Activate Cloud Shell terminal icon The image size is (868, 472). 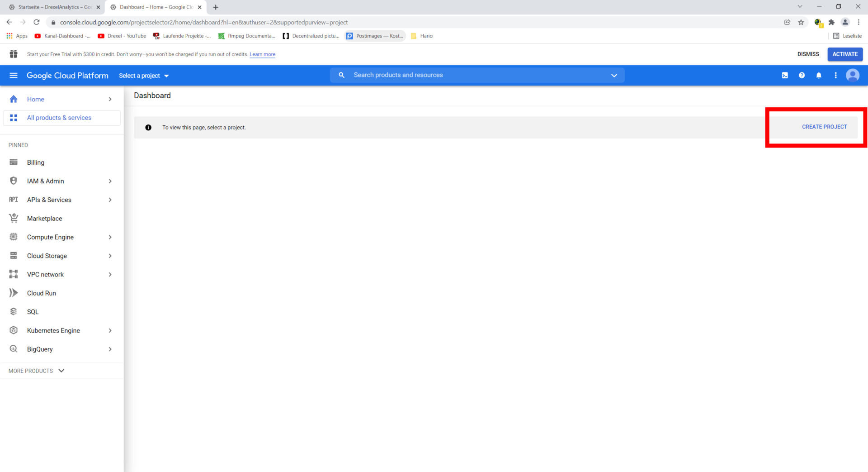tap(785, 76)
